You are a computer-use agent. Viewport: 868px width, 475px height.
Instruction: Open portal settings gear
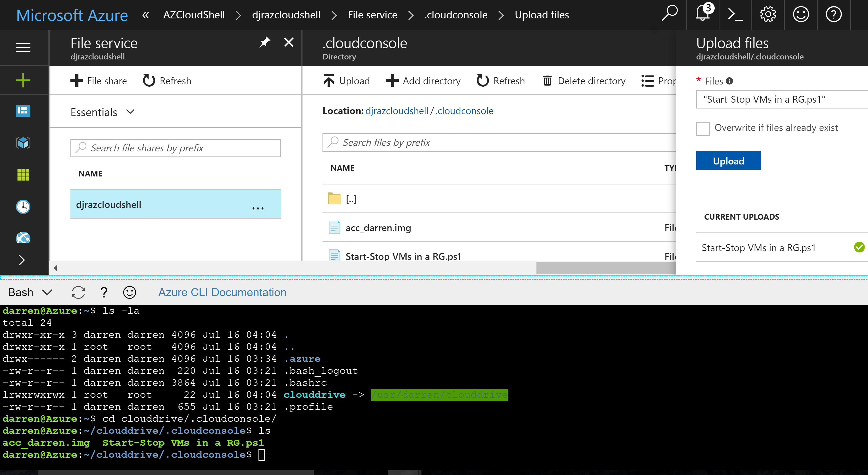point(768,15)
